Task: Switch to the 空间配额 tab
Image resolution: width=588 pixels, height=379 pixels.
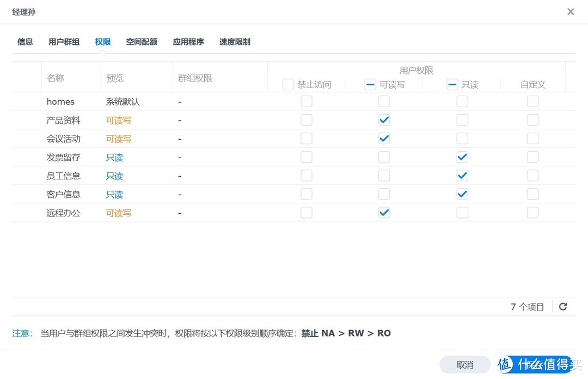Action: [141, 41]
